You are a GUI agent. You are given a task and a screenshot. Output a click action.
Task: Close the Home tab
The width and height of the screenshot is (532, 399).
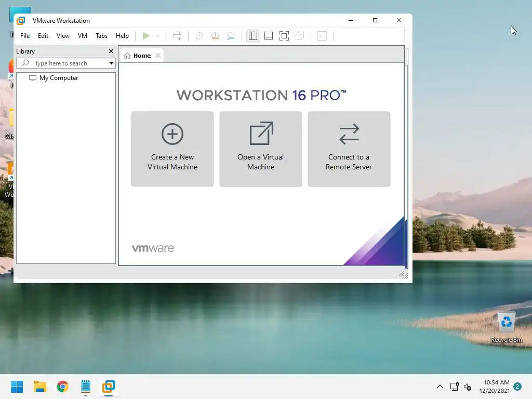click(x=158, y=55)
